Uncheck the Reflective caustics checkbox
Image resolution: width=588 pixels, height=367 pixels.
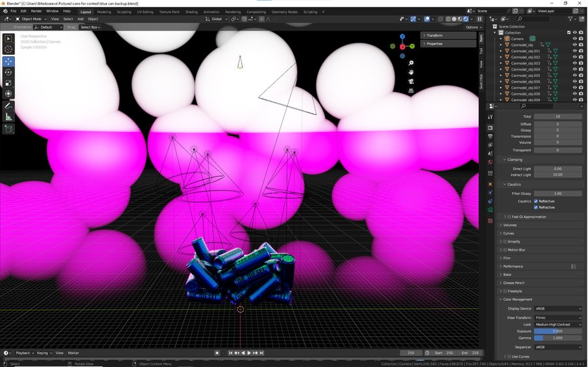(x=536, y=201)
